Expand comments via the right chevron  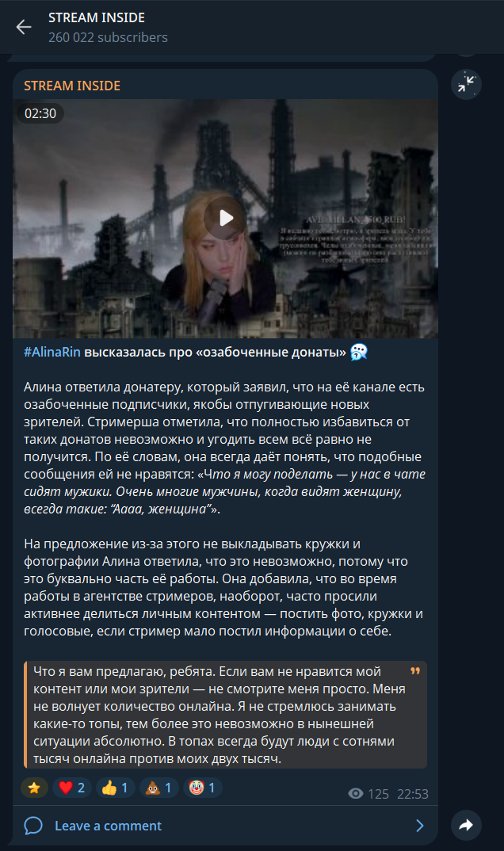point(420,826)
